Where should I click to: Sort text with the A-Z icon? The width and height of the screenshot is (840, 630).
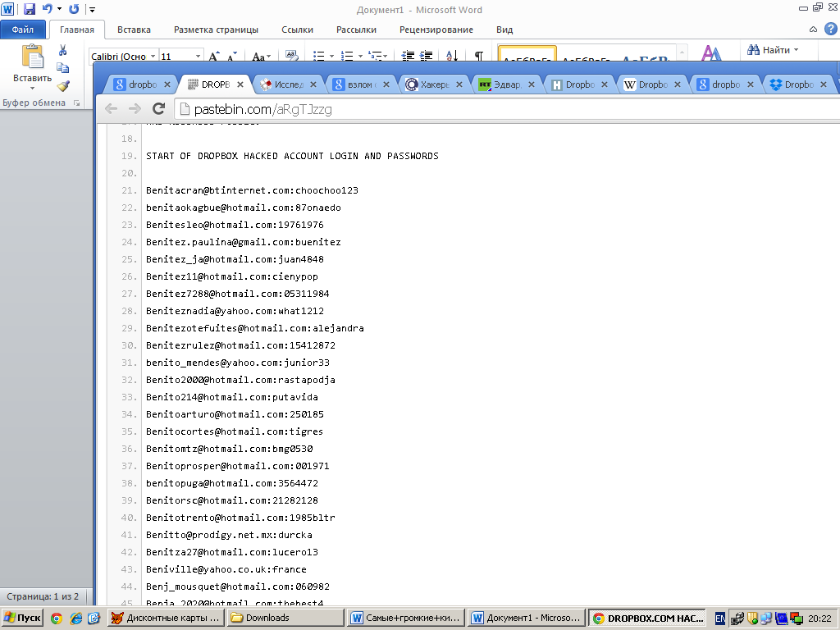pyautogui.click(x=452, y=56)
